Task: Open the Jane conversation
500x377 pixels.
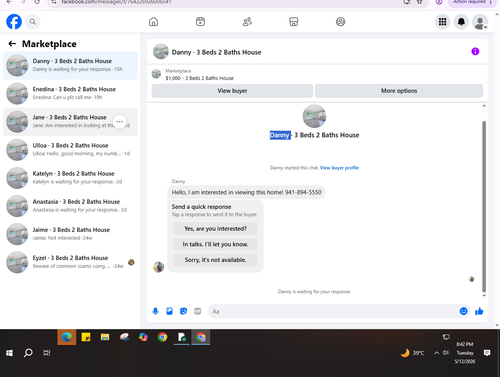Action: [x=70, y=122]
